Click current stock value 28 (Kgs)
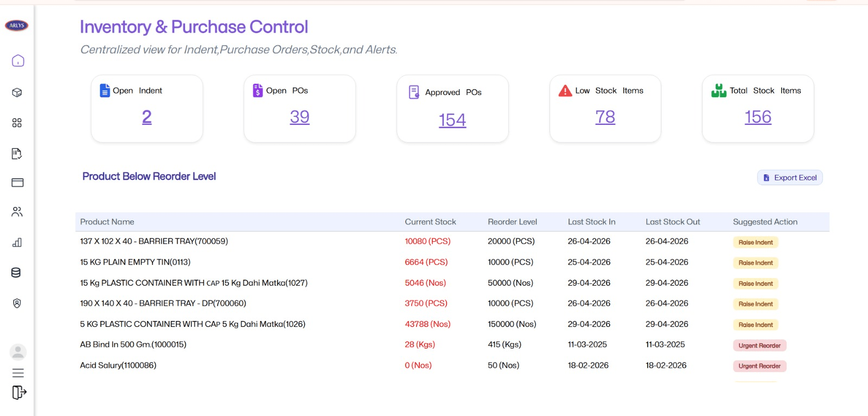This screenshot has height=416, width=868. (420, 344)
